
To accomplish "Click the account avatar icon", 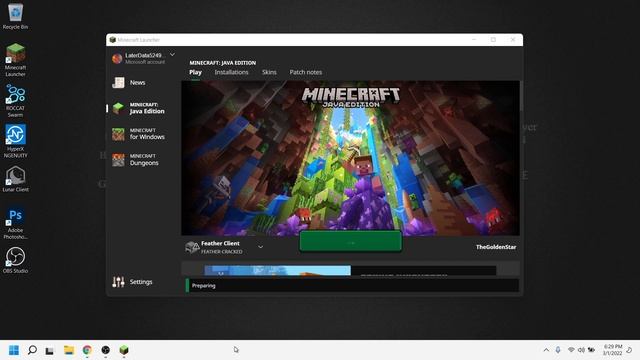I will (x=117, y=58).
